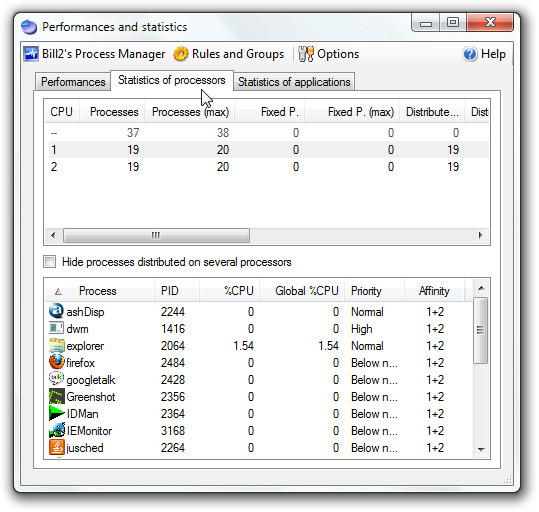The width and height of the screenshot is (539, 512).
Task: Select the CPU 1 row
Action: [267, 150]
